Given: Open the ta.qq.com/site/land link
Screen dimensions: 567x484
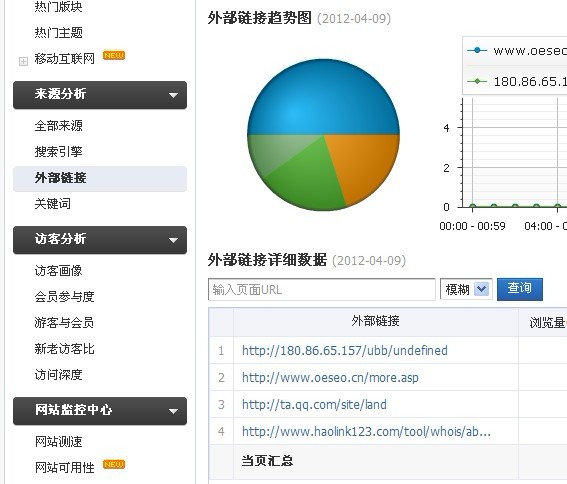Looking at the screenshot, I should click(x=314, y=404).
